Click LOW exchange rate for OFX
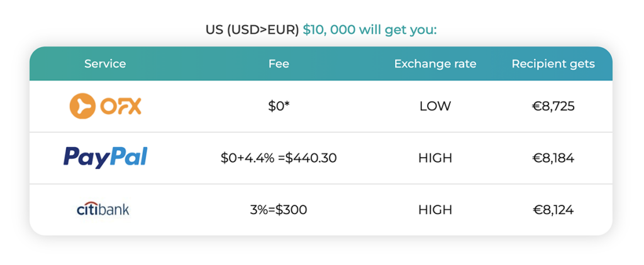The image size is (644, 265). 435,106
